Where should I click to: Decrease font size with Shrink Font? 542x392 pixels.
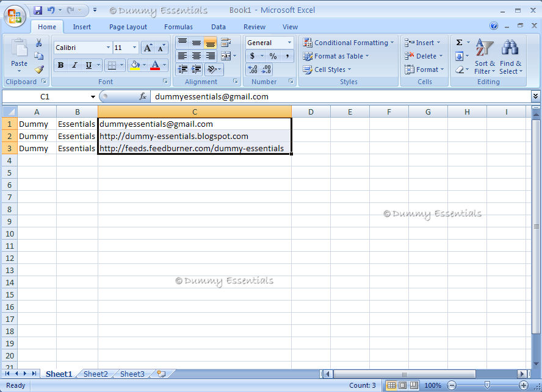161,48
